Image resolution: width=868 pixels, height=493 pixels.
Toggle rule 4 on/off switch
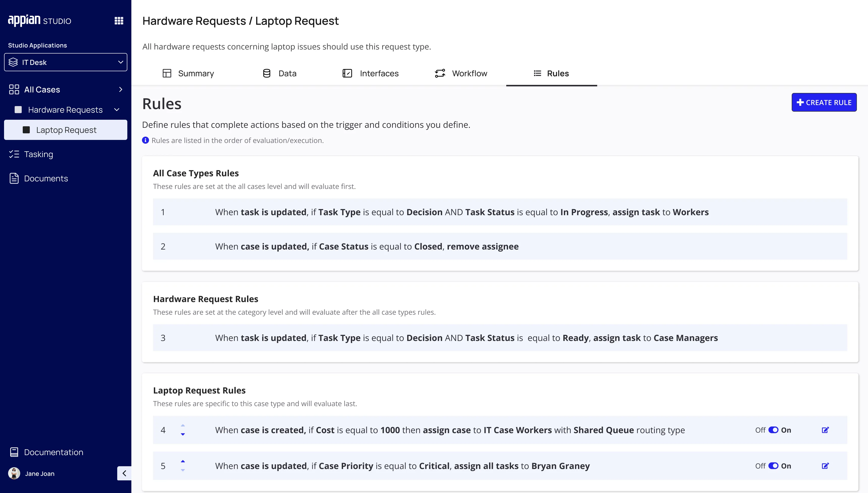773,430
